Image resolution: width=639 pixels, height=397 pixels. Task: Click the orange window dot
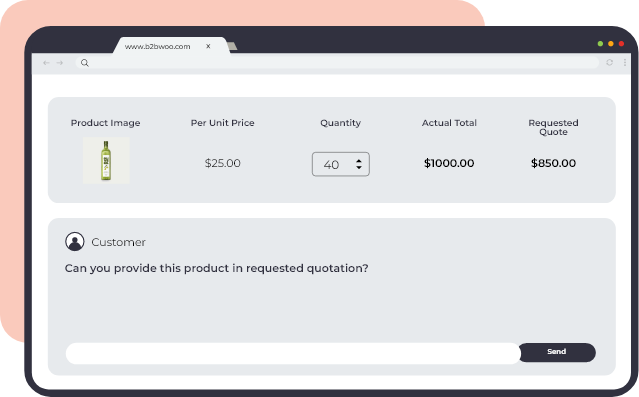coord(610,44)
